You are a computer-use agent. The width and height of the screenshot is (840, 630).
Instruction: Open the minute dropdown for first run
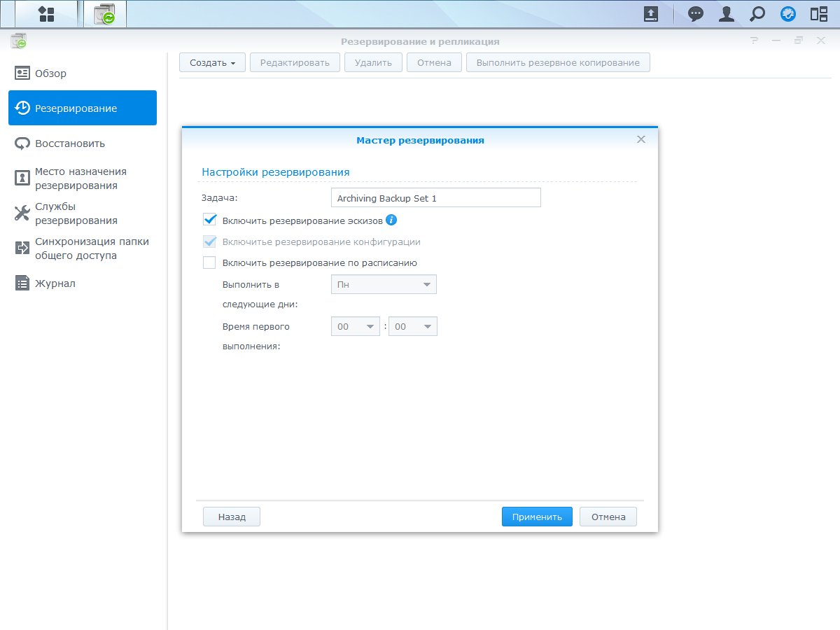pos(413,326)
